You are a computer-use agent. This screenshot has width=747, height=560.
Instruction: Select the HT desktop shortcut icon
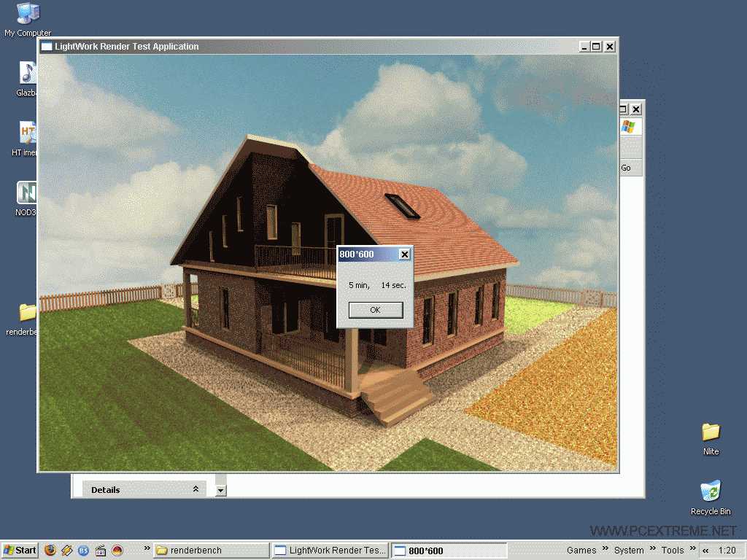25,139
